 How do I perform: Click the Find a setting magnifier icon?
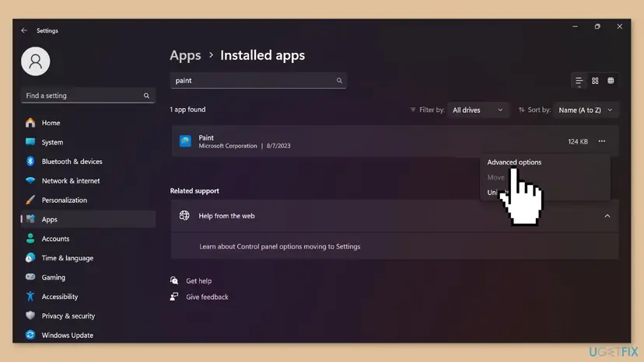click(x=147, y=96)
